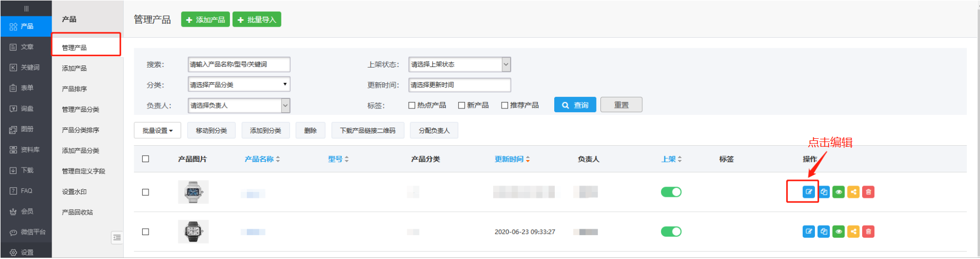The width and height of the screenshot is (980, 259).
Task: Open the 微信平台 section in the sidebar
Action: point(26,232)
